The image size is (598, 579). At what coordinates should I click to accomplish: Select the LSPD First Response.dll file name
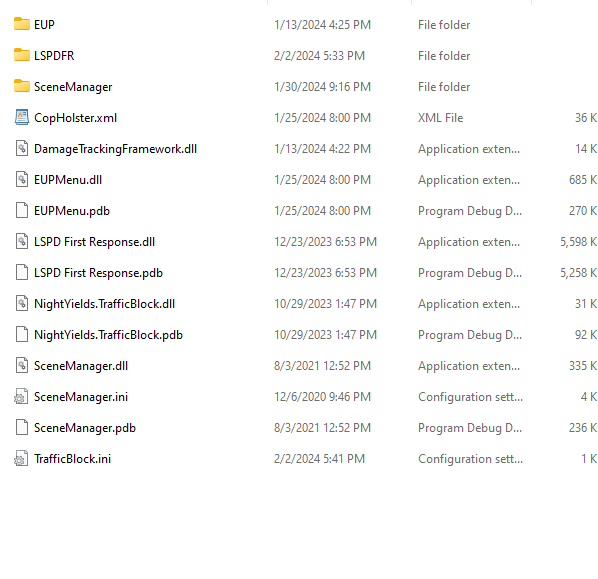[x=95, y=242]
